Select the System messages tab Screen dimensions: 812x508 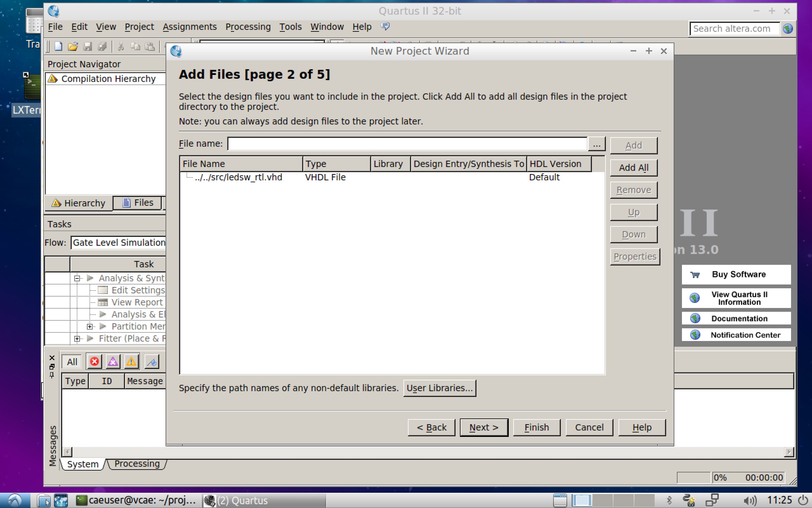click(82, 464)
